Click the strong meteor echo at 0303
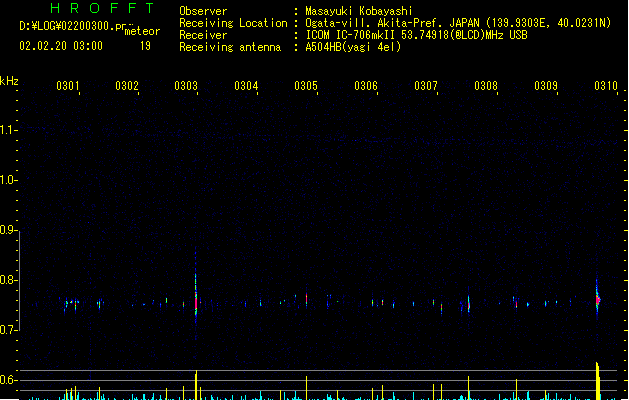This screenshot has height=400, width=629. (x=196, y=297)
